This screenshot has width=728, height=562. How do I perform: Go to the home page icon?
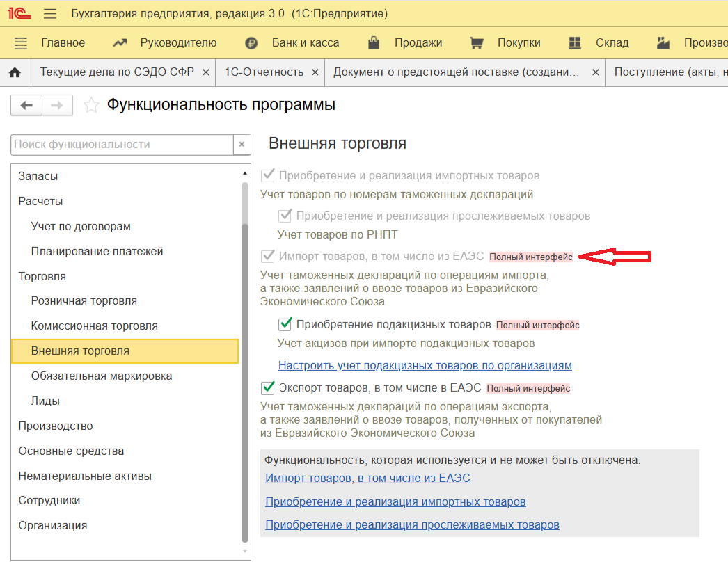[15, 72]
